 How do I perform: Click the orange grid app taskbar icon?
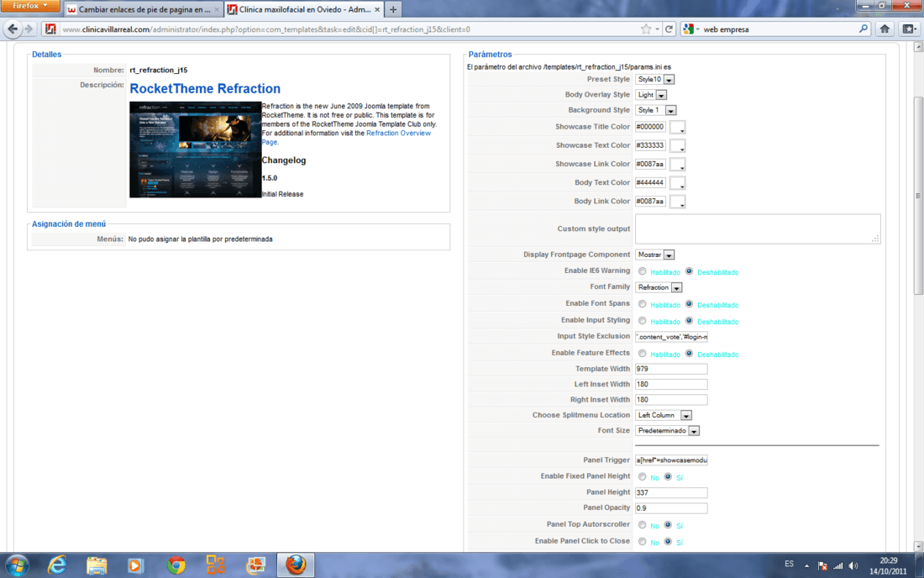click(x=216, y=565)
